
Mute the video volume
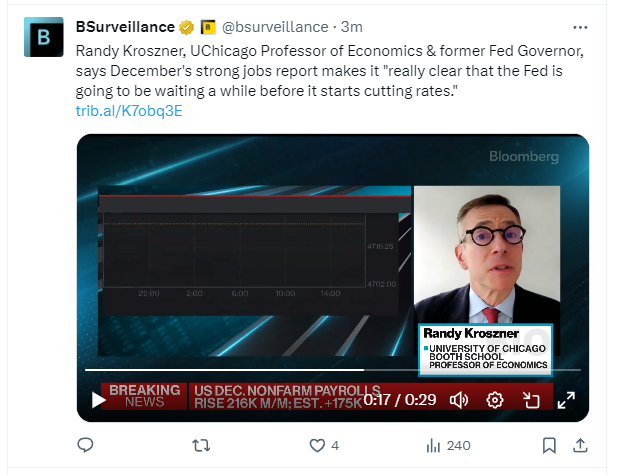coord(459,400)
